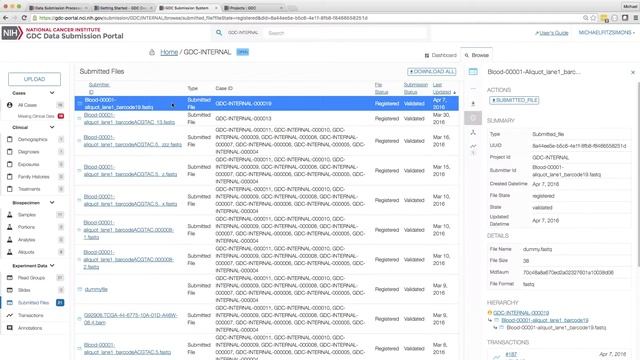Click the All Cases person icon
640x360 pixels.
[10, 105]
